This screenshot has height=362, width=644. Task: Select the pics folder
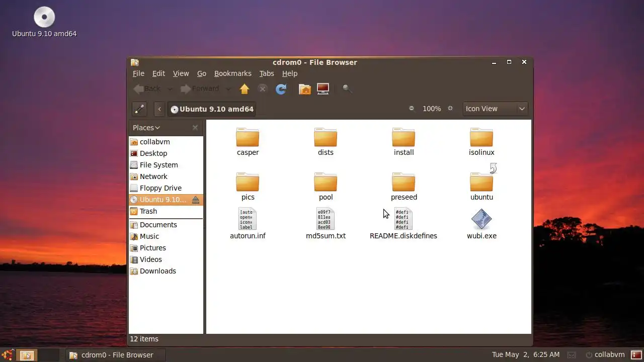click(248, 187)
